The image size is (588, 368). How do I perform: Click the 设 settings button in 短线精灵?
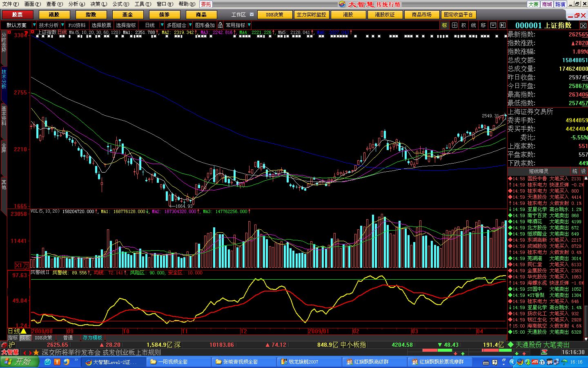pos(583,171)
